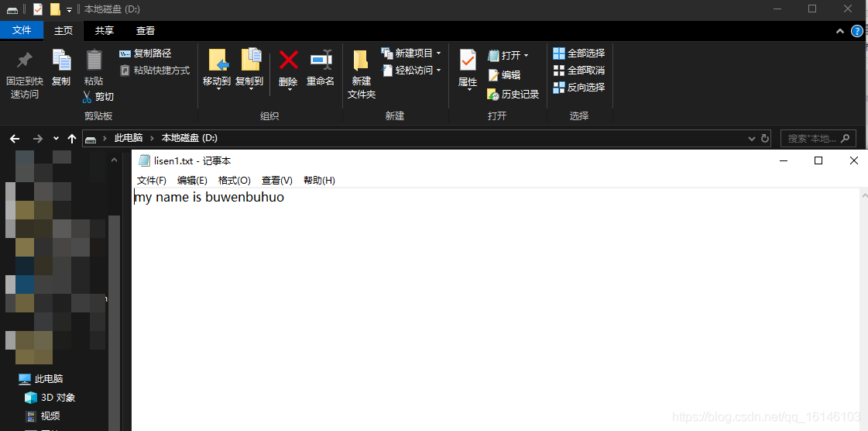
Task: Click the blue Help question mark icon
Action: (858, 31)
